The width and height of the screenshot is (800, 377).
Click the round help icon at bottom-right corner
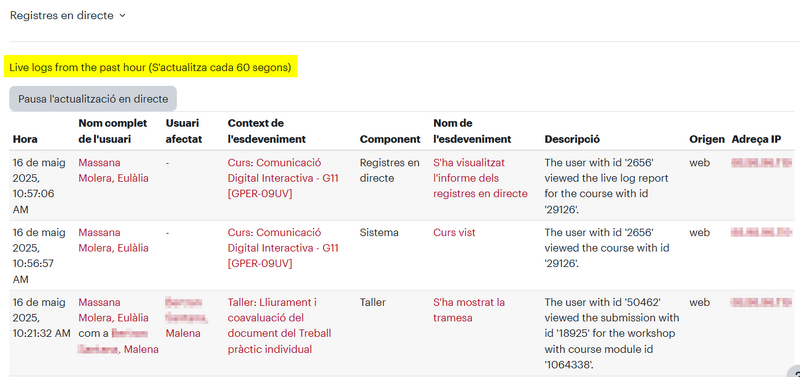(x=794, y=371)
